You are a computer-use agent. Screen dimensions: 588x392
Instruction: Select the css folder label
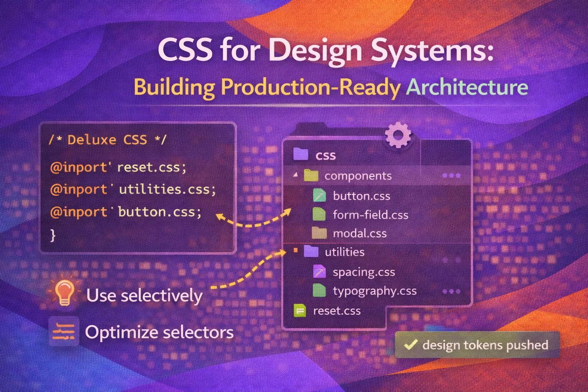click(x=325, y=155)
